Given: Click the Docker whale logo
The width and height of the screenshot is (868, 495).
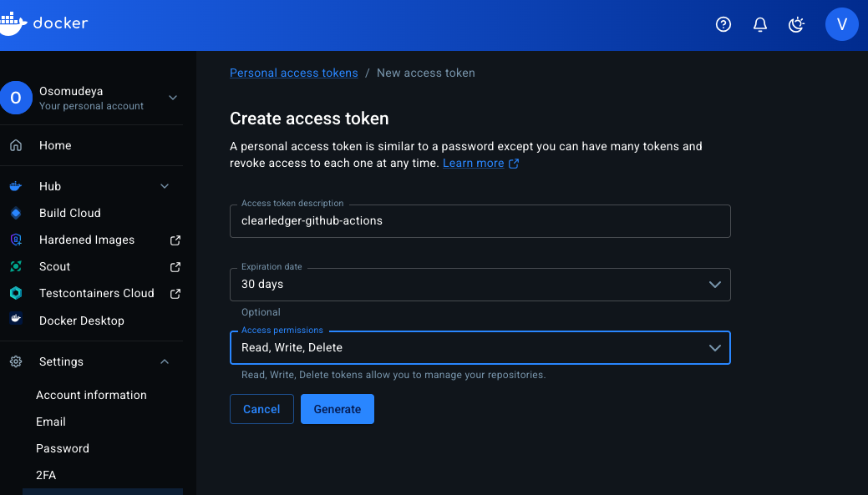Looking at the screenshot, I should coord(13,23).
